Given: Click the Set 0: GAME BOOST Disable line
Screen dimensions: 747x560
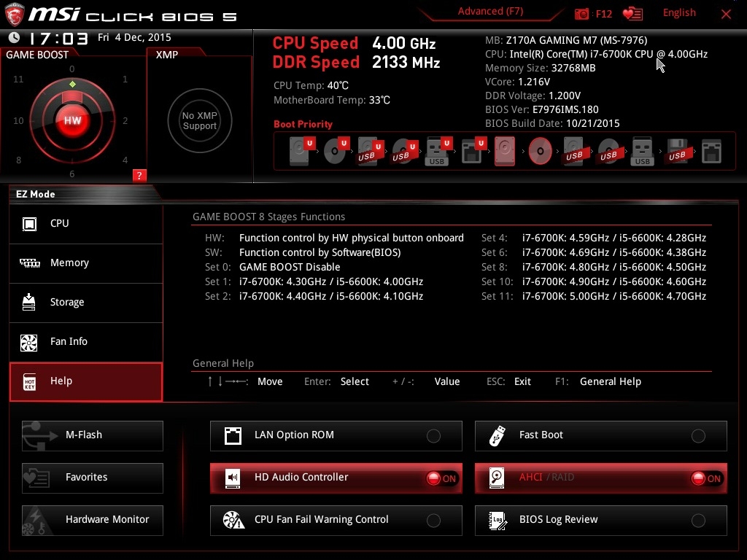Looking at the screenshot, I should click(273, 267).
